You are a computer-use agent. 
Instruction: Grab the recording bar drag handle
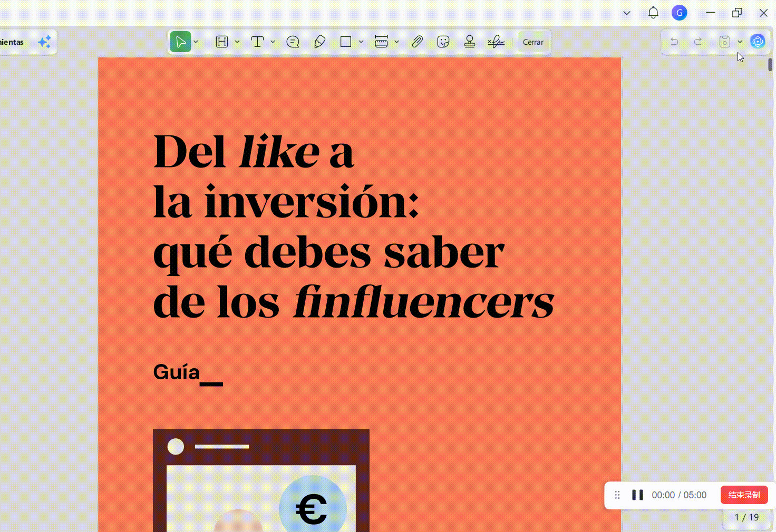click(617, 495)
